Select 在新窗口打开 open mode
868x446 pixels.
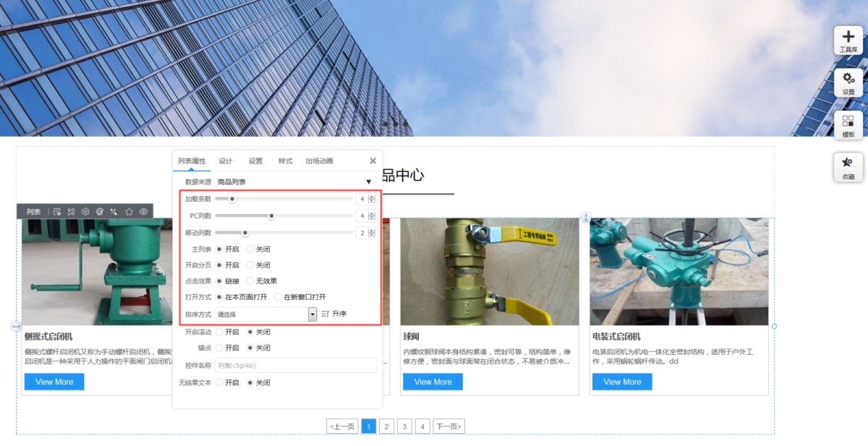coord(278,297)
